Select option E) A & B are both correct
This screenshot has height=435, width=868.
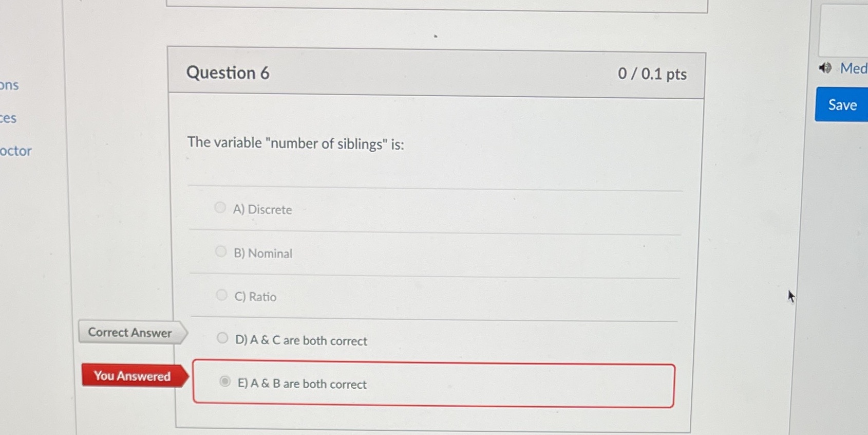[x=225, y=382]
